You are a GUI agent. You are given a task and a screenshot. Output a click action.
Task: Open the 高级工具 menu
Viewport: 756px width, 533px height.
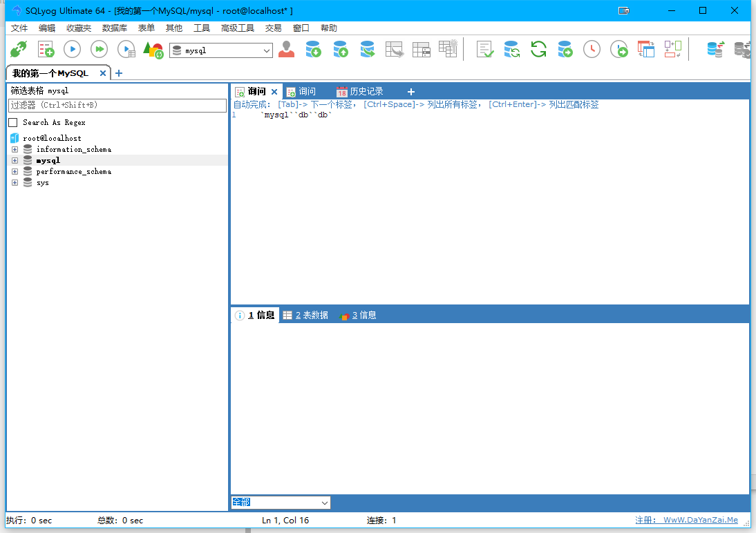[x=237, y=28]
